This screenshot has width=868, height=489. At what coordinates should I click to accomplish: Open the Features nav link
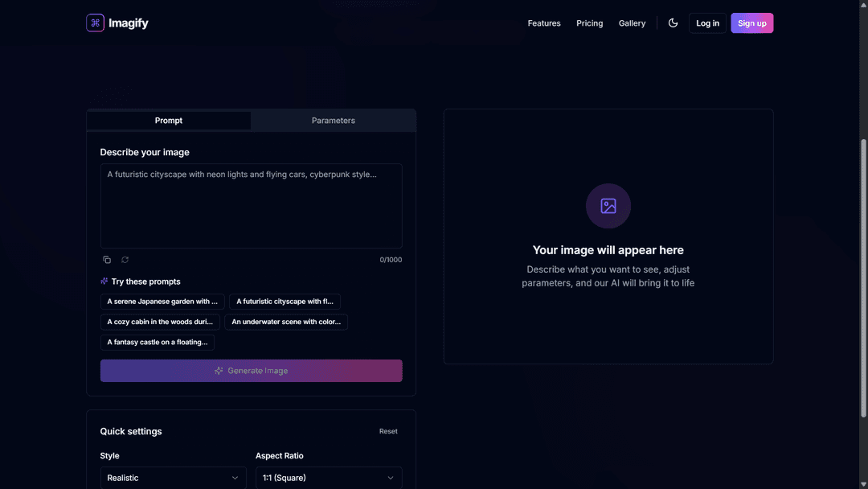coord(544,23)
